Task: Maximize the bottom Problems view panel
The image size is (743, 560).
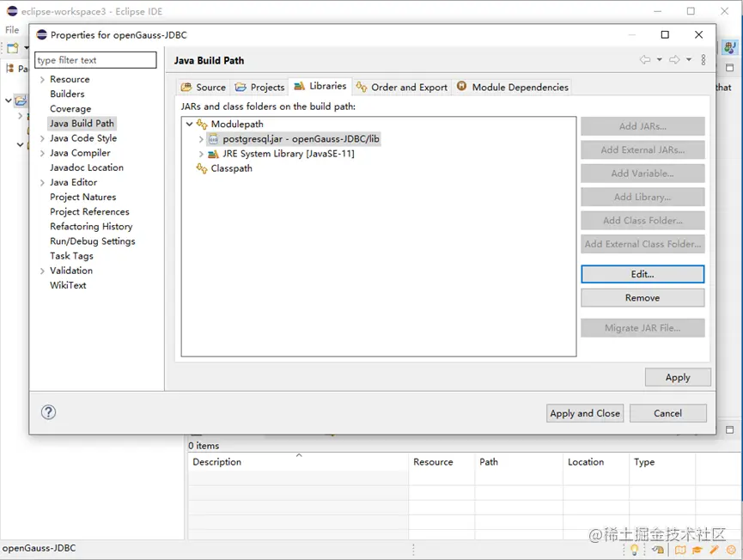Action: tap(730, 429)
